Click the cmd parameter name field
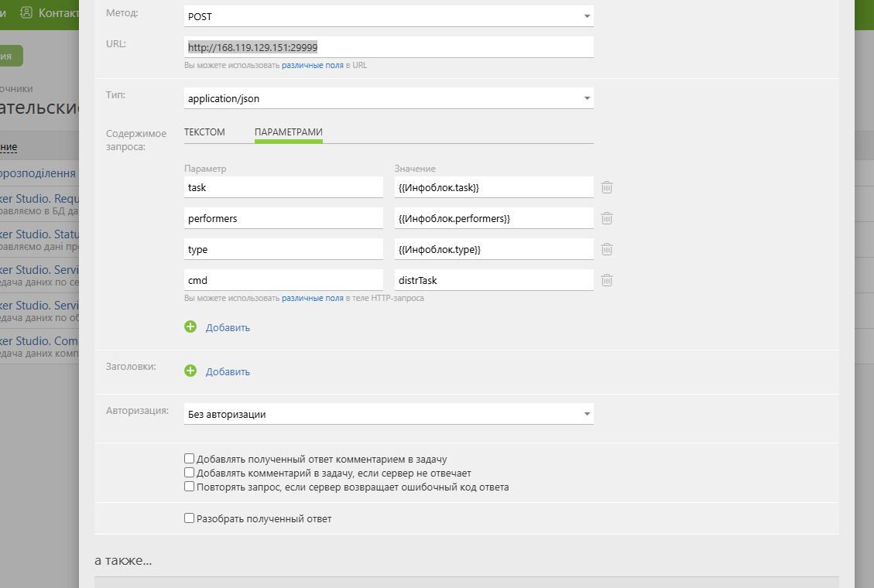 283,280
